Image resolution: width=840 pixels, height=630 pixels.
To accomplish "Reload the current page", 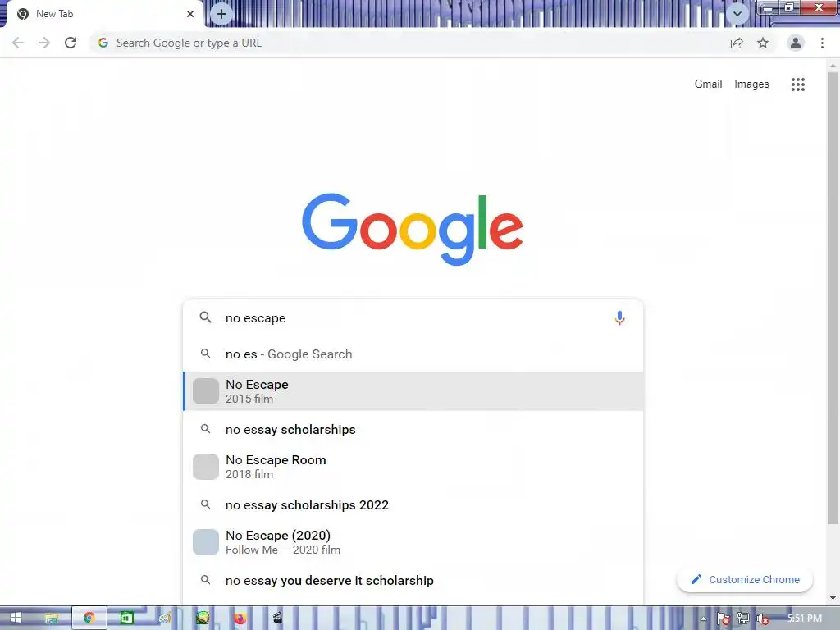I will (71, 43).
